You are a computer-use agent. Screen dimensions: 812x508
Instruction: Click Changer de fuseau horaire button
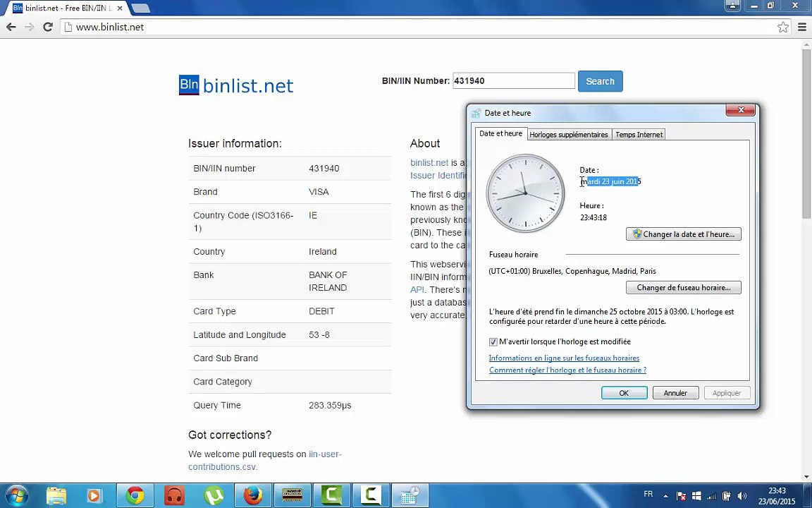pyautogui.click(x=684, y=288)
